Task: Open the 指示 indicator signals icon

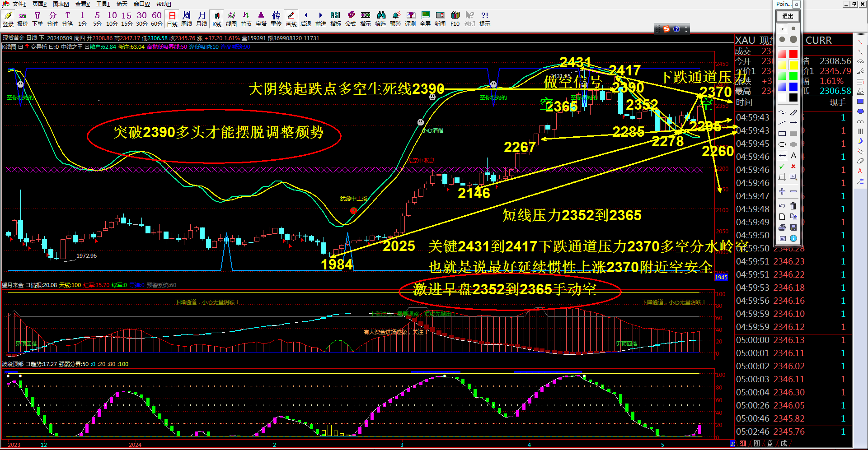Action: click(366, 19)
